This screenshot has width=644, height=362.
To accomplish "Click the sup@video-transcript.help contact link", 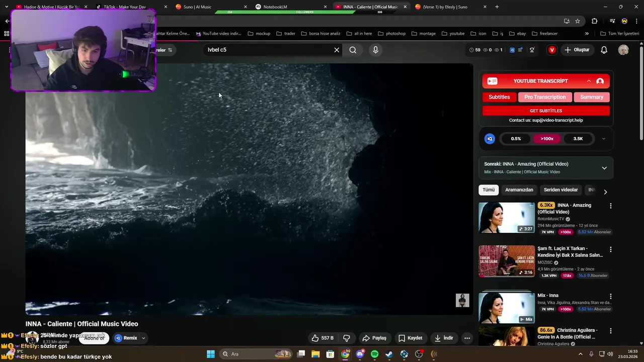I will pyautogui.click(x=557, y=120).
